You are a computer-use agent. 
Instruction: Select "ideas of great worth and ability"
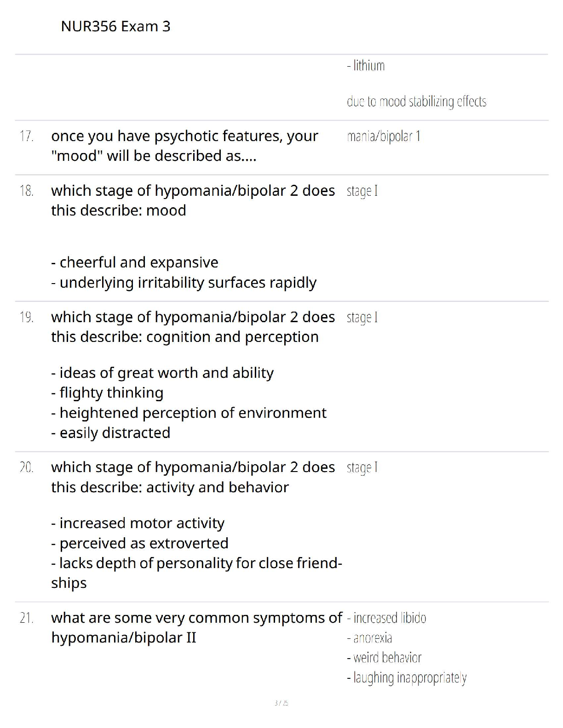(x=162, y=373)
